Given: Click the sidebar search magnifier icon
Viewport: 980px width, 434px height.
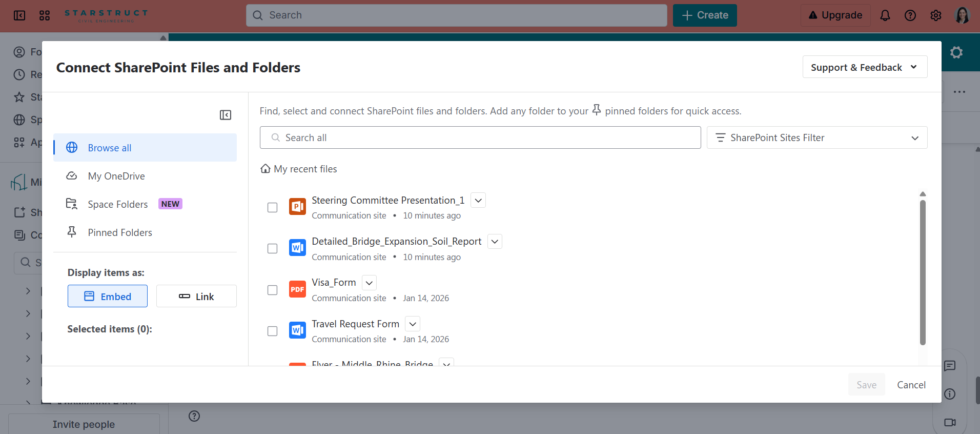Looking at the screenshot, I should pyautogui.click(x=25, y=263).
